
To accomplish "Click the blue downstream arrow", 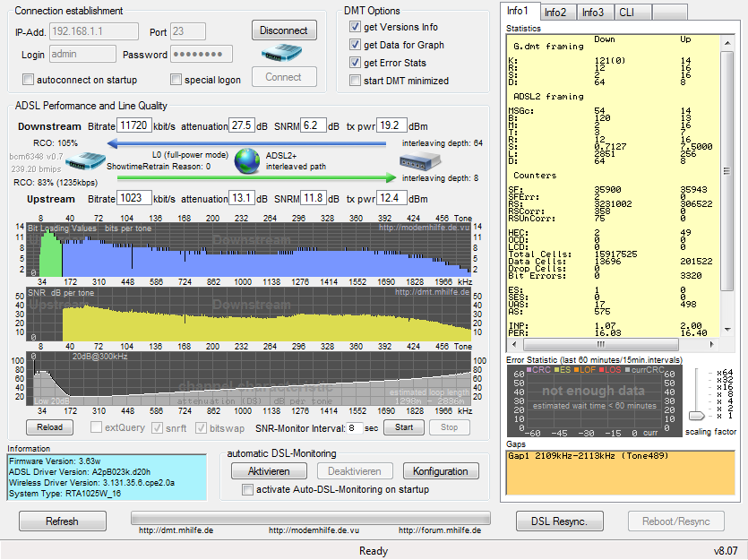I will tap(246, 143).
